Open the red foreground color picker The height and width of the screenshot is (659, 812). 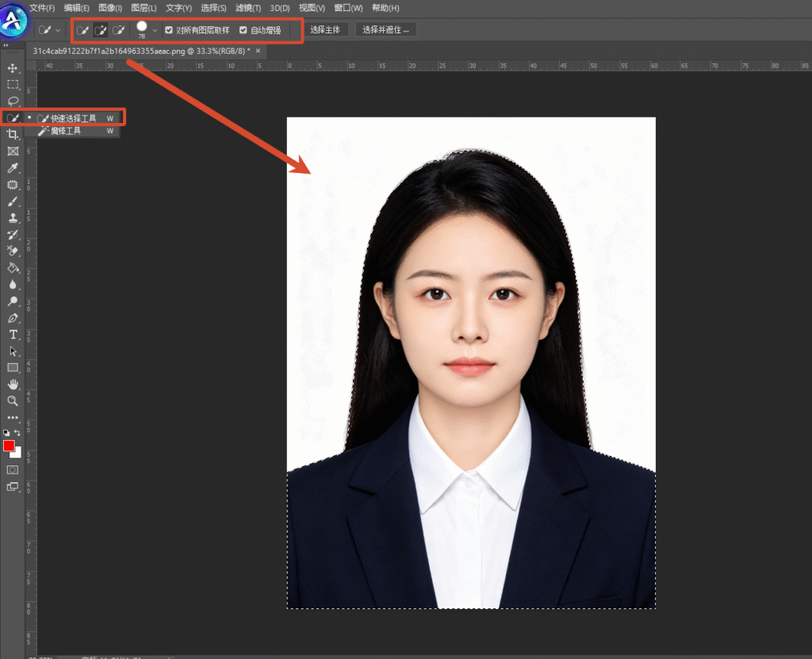coord(8,446)
